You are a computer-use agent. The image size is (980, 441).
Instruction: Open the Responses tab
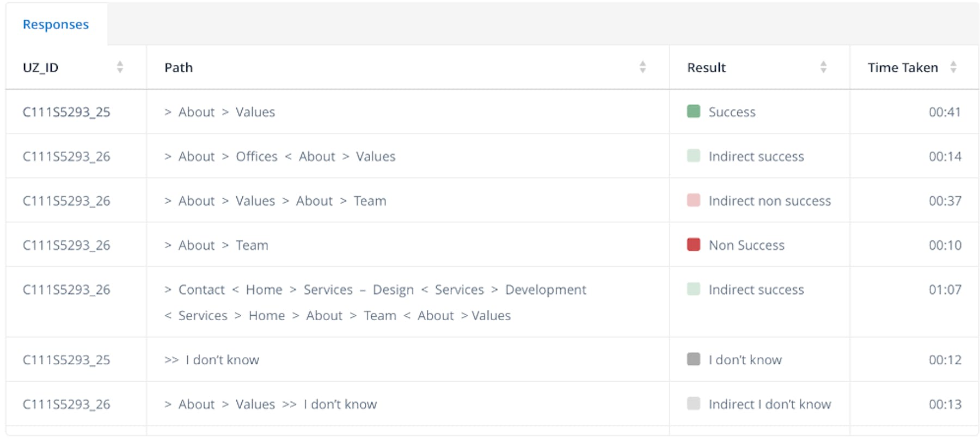point(56,24)
